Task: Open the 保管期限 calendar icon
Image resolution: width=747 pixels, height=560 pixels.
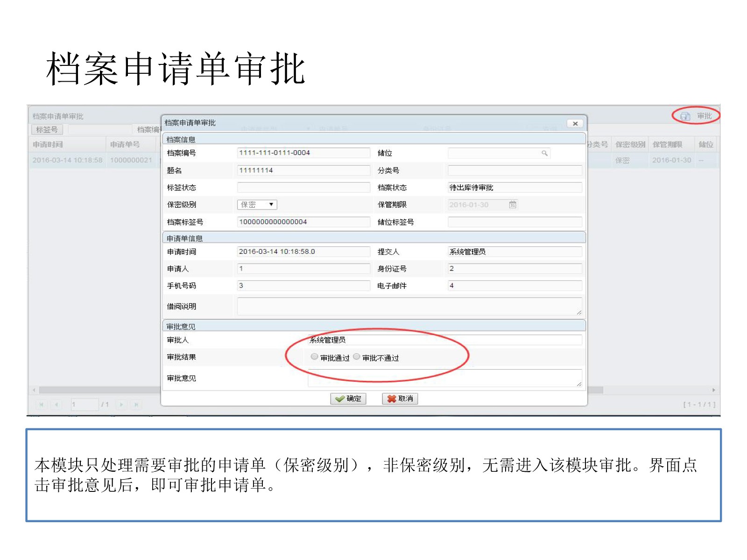Action: pos(513,204)
